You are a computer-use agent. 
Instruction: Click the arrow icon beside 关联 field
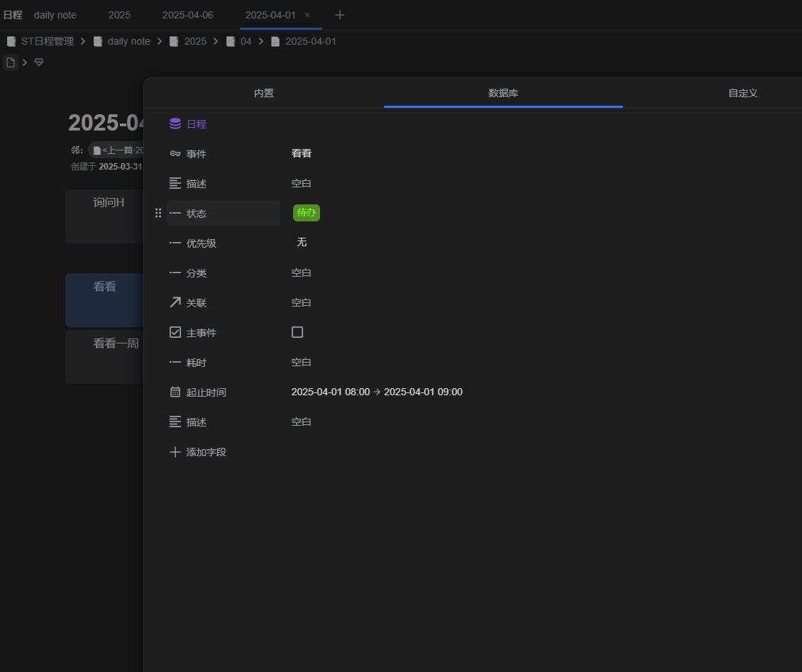(175, 303)
